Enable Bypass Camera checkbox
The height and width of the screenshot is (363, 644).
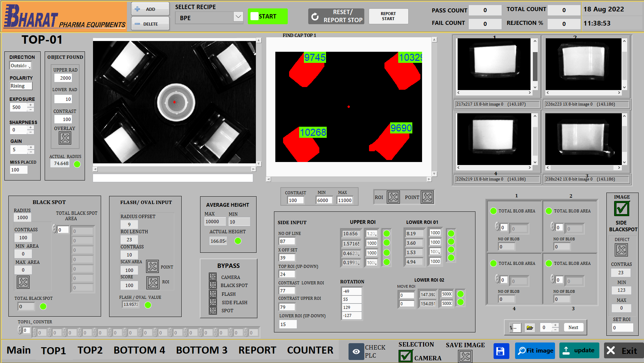coord(213,277)
